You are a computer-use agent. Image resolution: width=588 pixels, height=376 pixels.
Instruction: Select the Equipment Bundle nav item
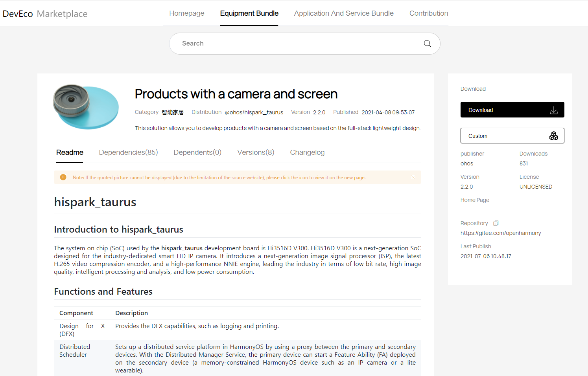(249, 13)
